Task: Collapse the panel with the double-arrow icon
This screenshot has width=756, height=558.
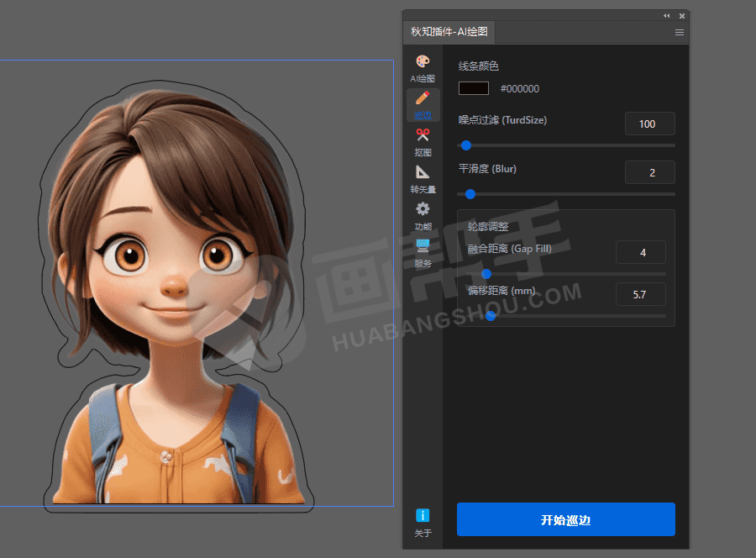Action: pyautogui.click(x=667, y=16)
